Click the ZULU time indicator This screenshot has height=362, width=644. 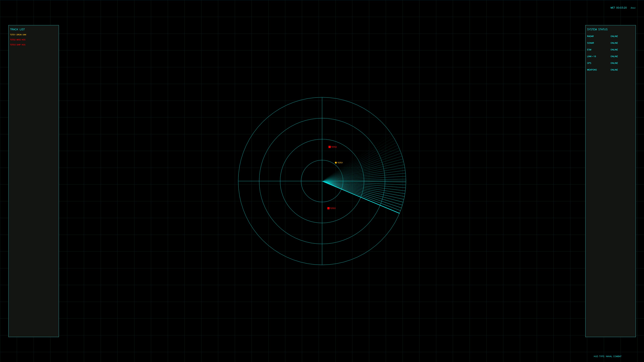pyautogui.click(x=633, y=8)
